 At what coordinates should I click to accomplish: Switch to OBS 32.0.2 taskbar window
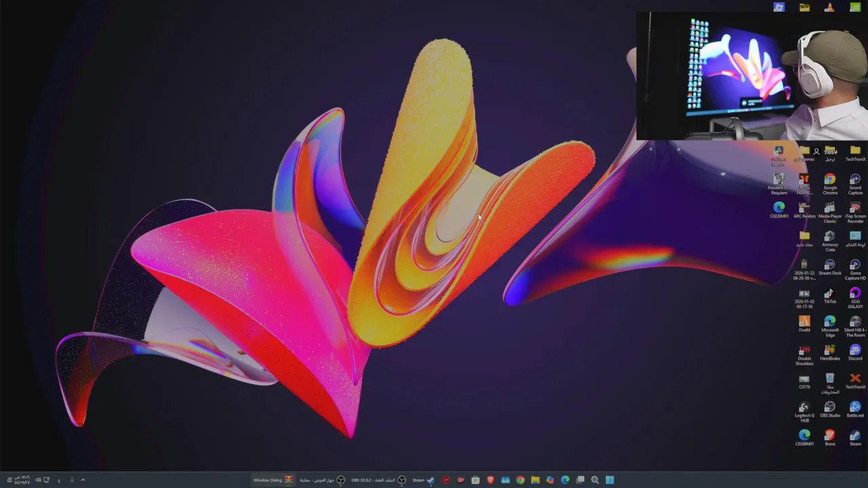click(378, 480)
